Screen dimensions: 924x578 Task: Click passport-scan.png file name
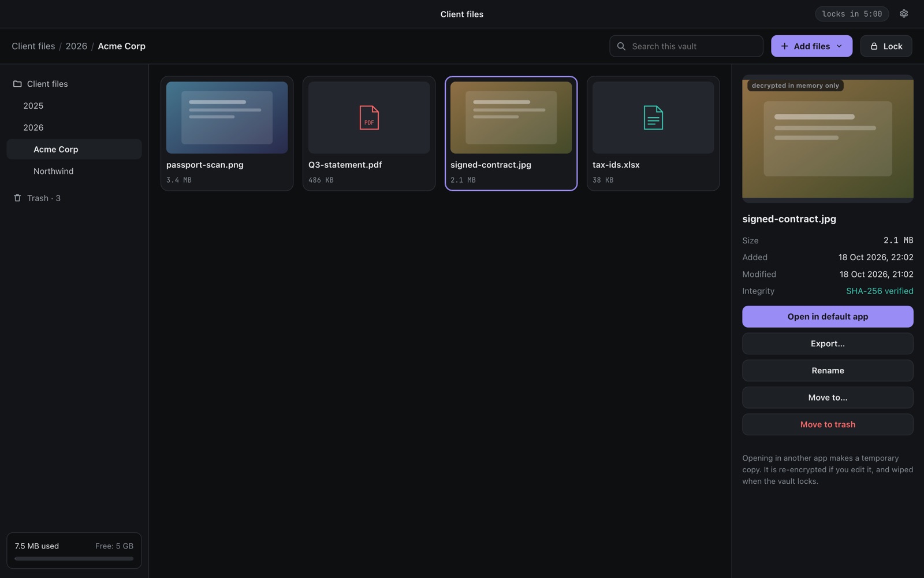pos(205,165)
